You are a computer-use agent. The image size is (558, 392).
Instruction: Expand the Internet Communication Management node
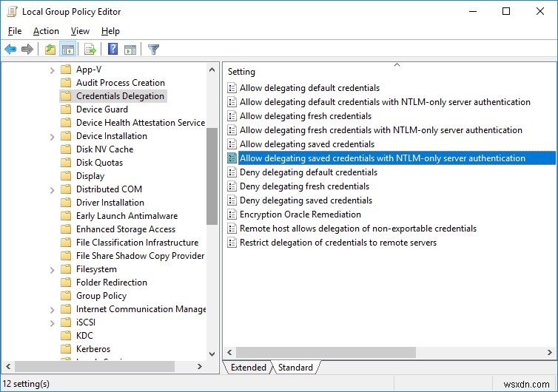(x=52, y=310)
